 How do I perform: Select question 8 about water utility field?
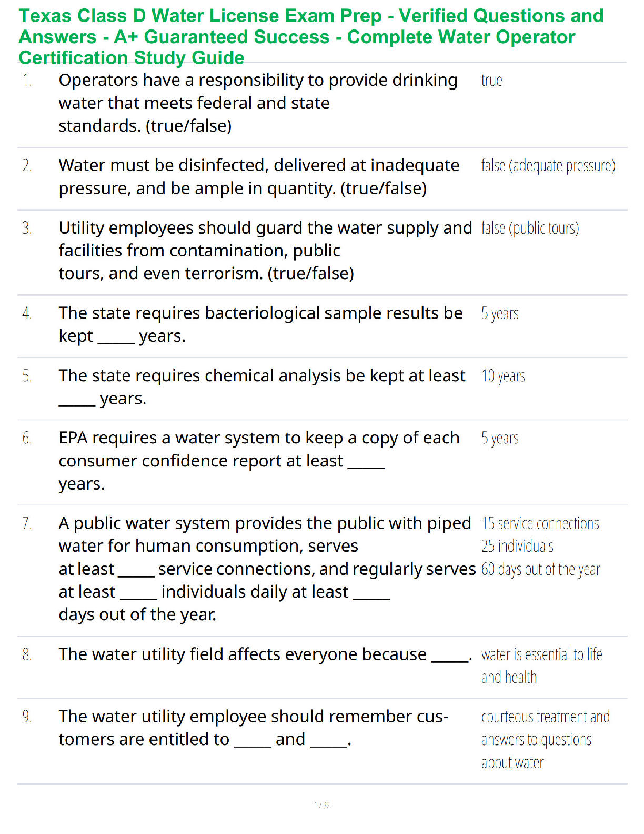coord(265,654)
